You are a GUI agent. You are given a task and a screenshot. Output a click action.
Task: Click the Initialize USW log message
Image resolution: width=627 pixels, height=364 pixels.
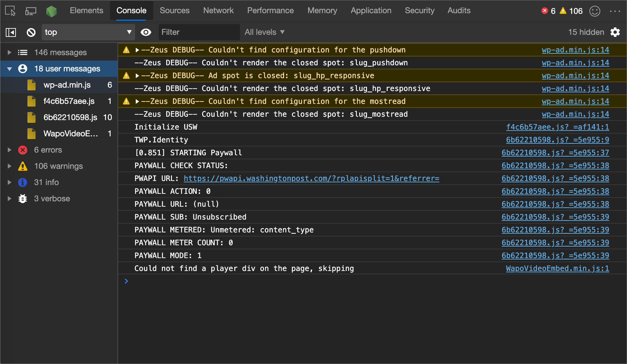tap(166, 127)
